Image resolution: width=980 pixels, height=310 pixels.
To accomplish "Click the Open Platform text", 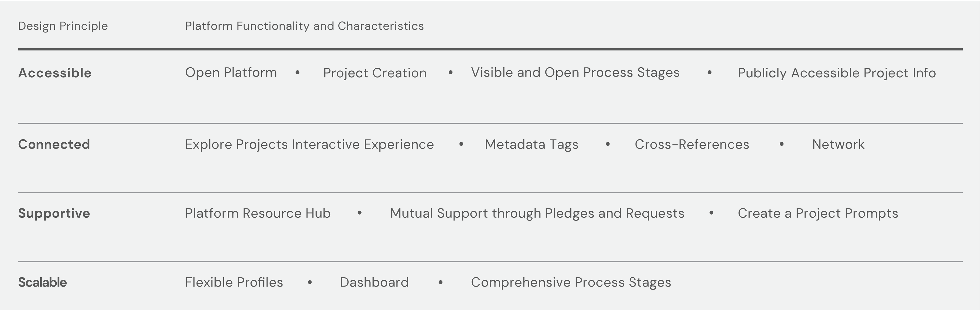I will 231,72.
